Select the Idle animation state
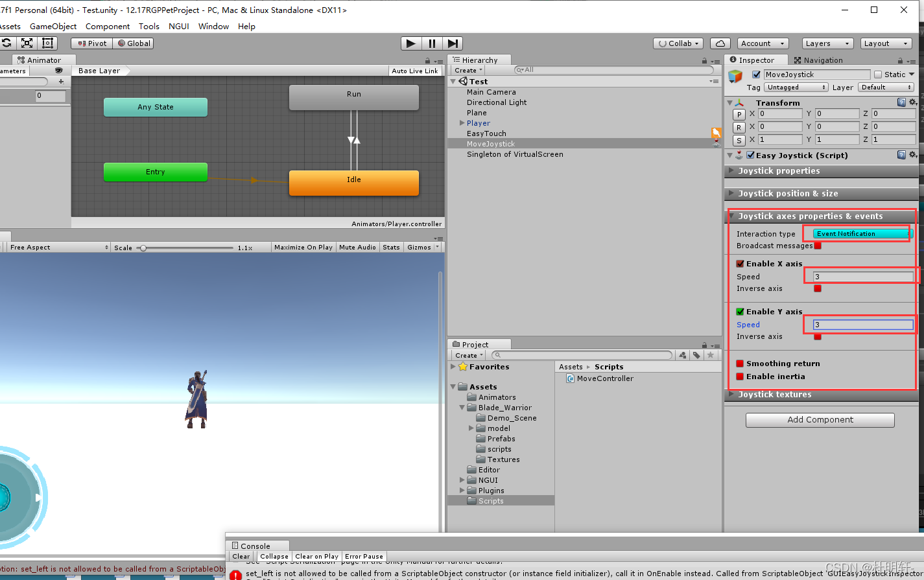This screenshot has height=580, width=924. (354, 183)
